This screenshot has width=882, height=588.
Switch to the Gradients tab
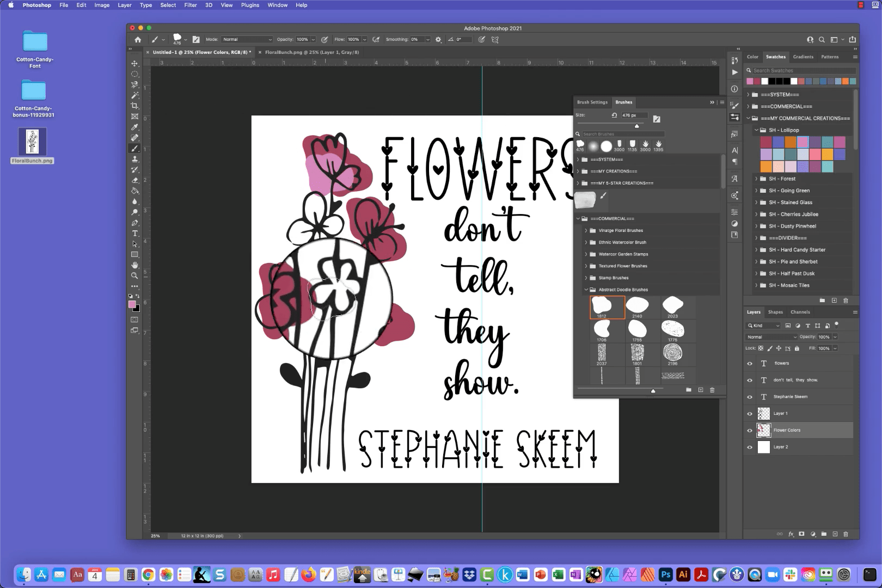point(803,57)
